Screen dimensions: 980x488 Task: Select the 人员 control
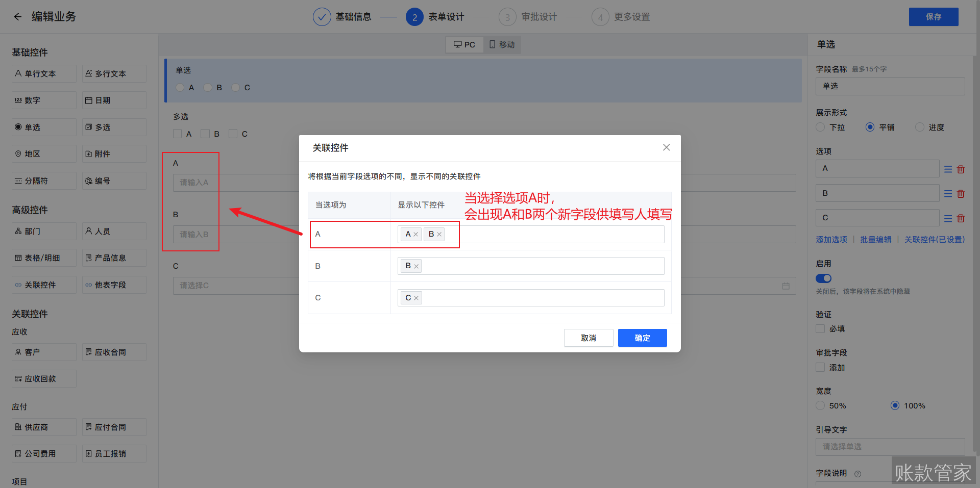tap(114, 231)
